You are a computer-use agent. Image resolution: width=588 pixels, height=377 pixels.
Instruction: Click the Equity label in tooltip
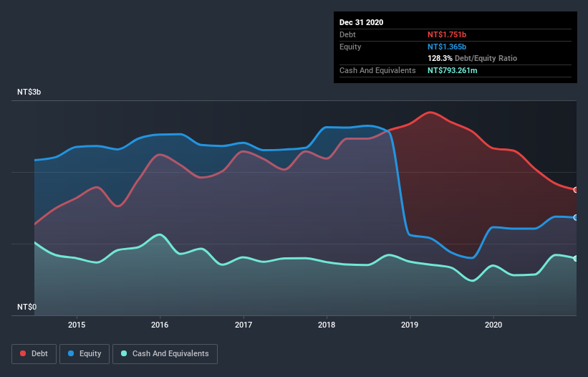click(350, 47)
